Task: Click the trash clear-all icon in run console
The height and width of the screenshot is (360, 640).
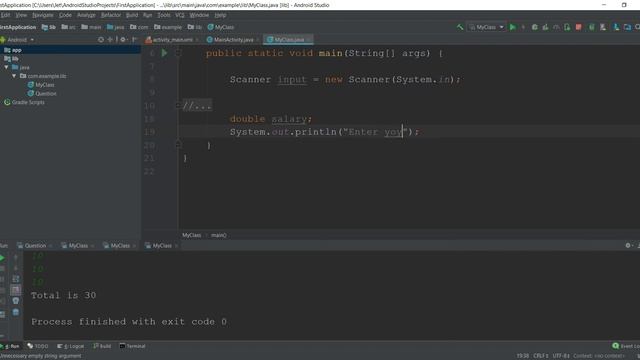Action: click(16, 312)
